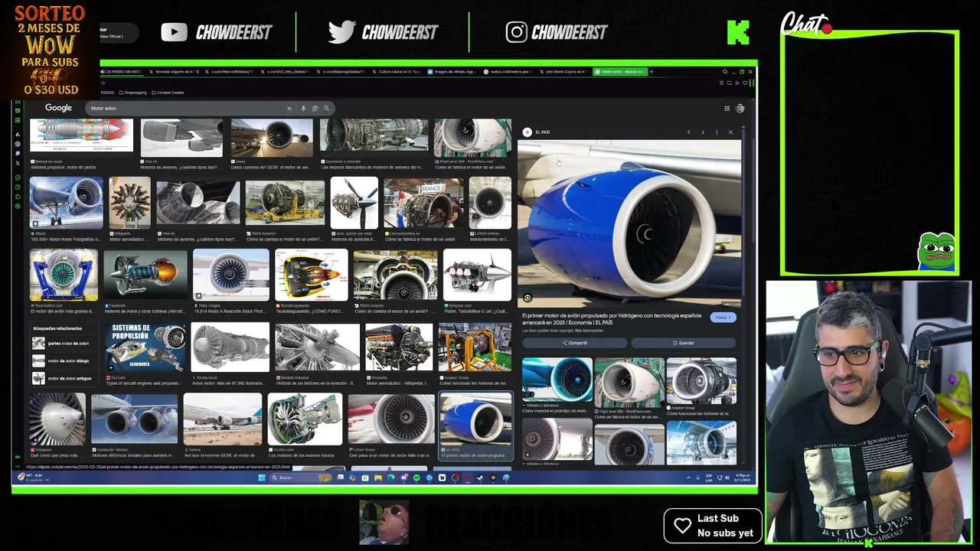
Task: Click the green Kick logo on overlay
Action: pyautogui.click(x=738, y=32)
